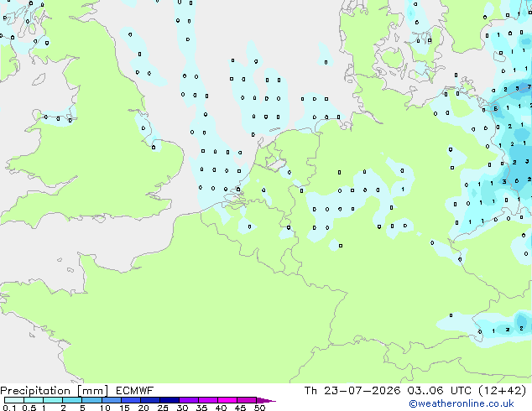Click the date "Th 23-07-2026"

click(x=352, y=391)
